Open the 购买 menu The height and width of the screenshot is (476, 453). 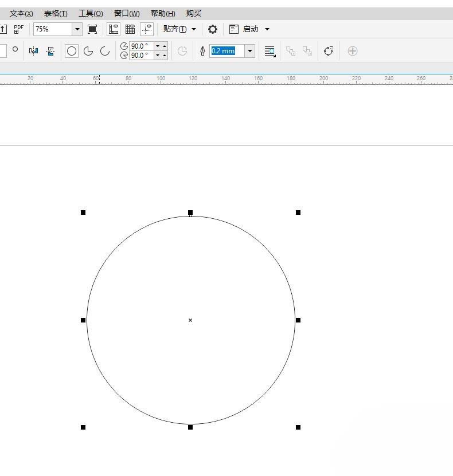194,13
